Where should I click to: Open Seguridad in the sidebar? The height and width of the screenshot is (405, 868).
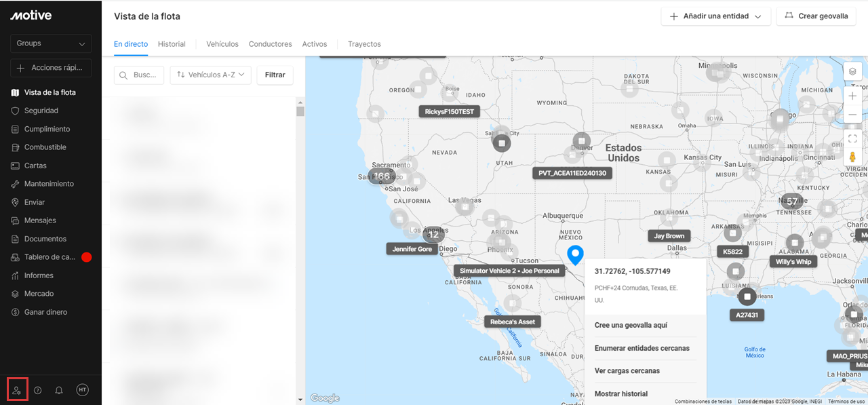click(41, 111)
